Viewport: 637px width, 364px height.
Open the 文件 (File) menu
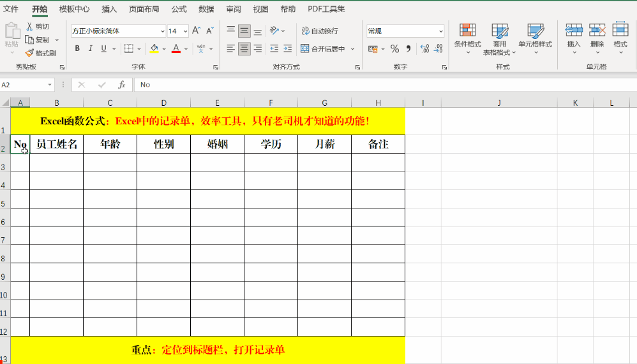pyautogui.click(x=11, y=8)
